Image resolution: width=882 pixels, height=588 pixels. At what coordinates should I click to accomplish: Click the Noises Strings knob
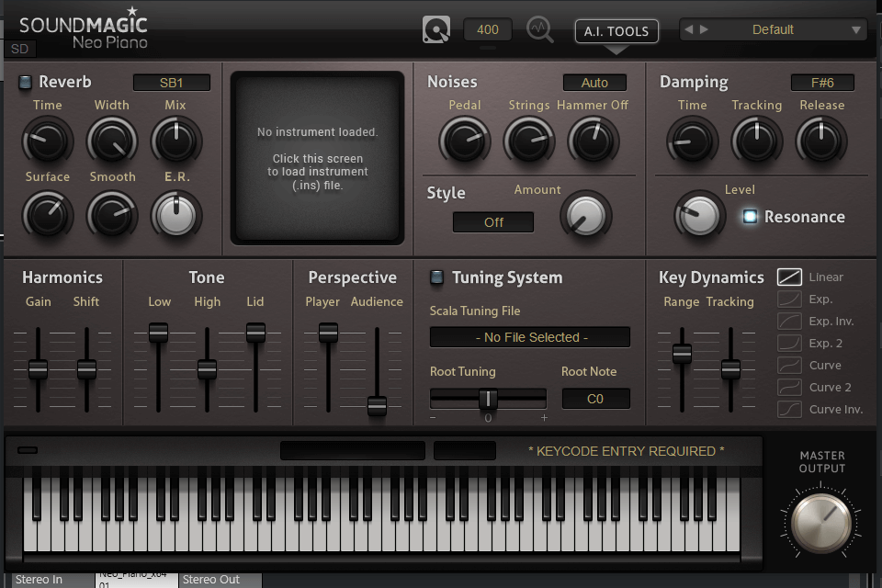[529, 141]
